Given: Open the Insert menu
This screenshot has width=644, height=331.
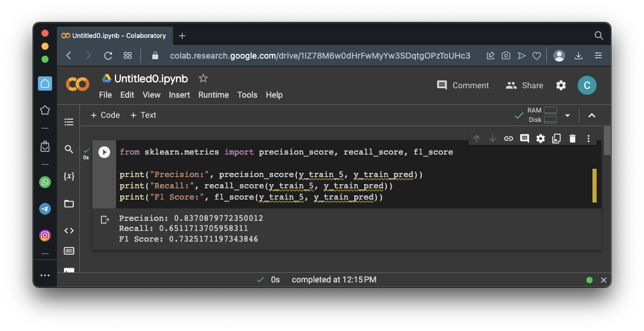Looking at the screenshot, I should tap(179, 95).
